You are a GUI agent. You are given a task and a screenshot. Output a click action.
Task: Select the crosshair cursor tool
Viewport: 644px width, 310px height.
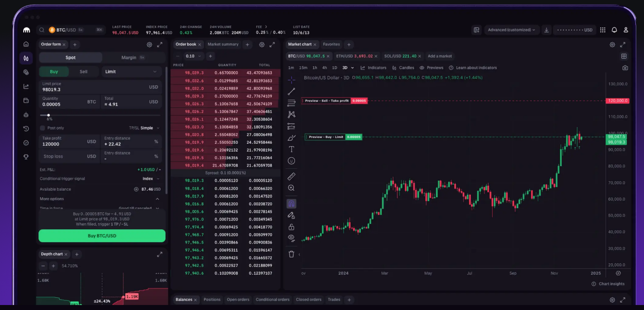pos(291,81)
